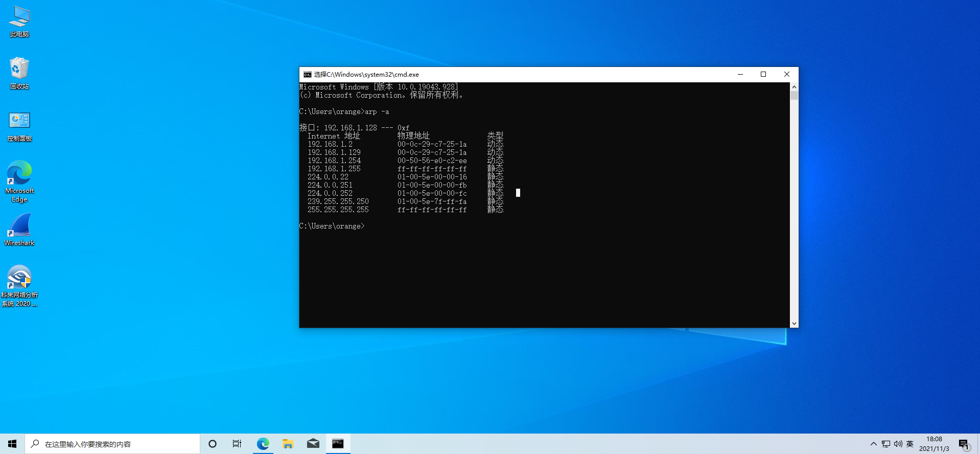Open the clock showing 18:08

[x=934, y=444]
